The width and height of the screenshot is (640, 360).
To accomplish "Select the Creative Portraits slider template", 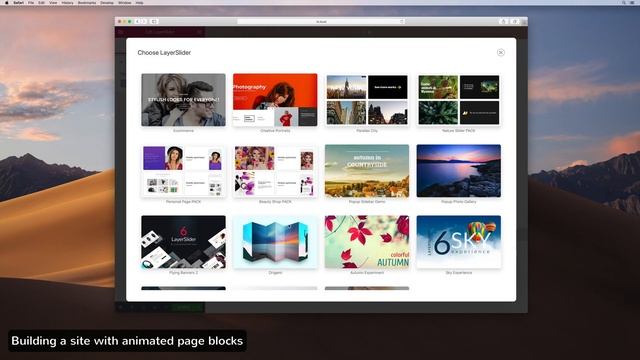I will 275,100.
